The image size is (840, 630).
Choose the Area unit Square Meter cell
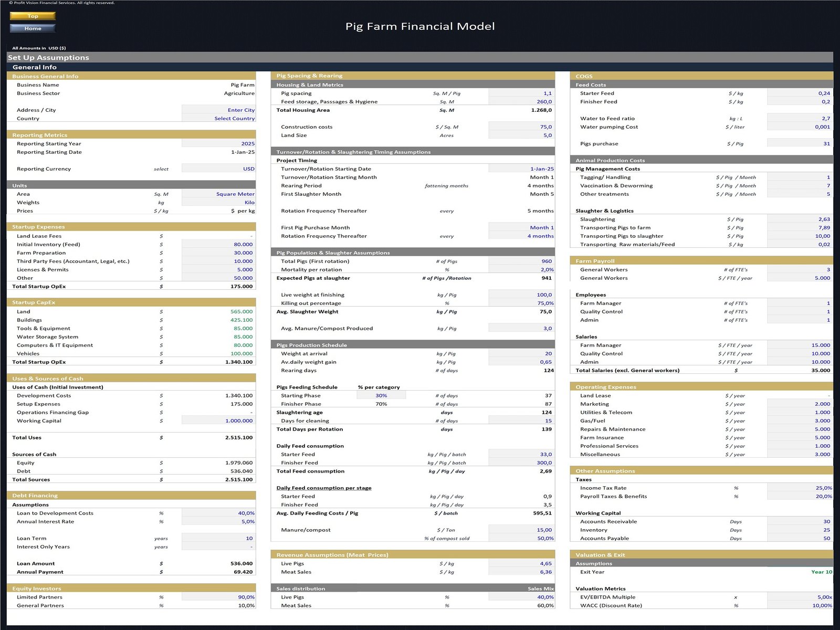218,194
